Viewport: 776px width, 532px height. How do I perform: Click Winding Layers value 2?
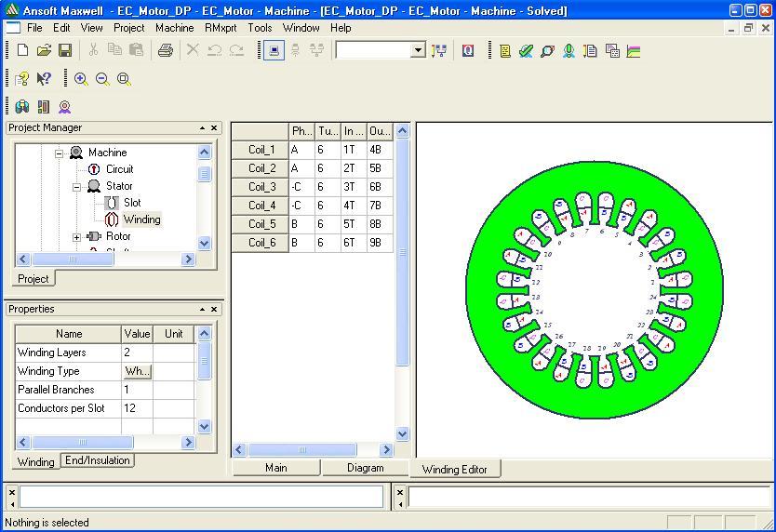tap(137, 352)
